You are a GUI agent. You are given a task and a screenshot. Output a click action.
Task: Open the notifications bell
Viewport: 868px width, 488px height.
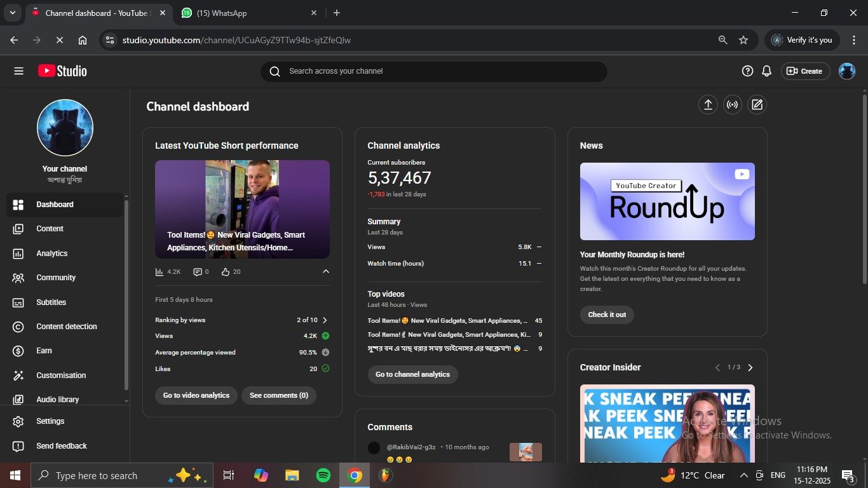[x=766, y=71]
